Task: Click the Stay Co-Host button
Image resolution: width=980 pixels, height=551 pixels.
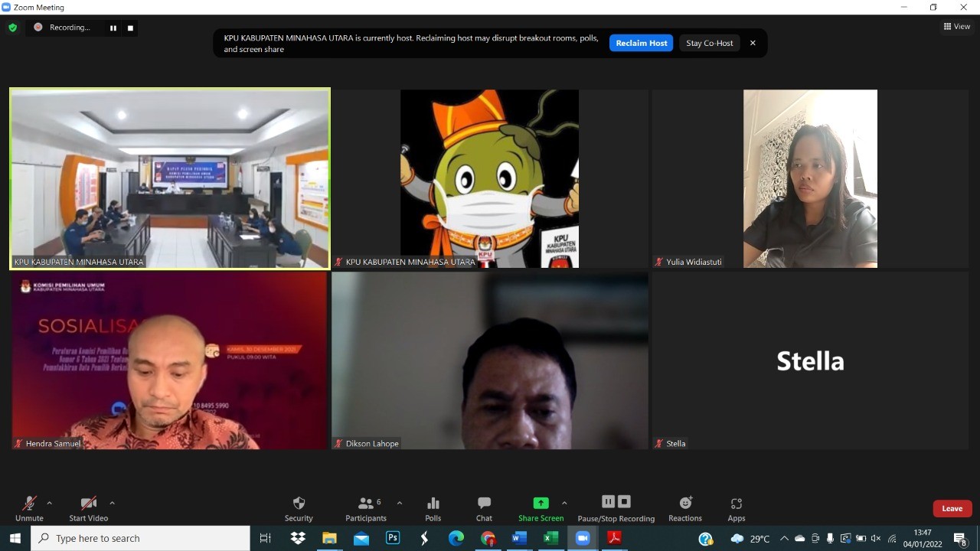Action: 709,43
